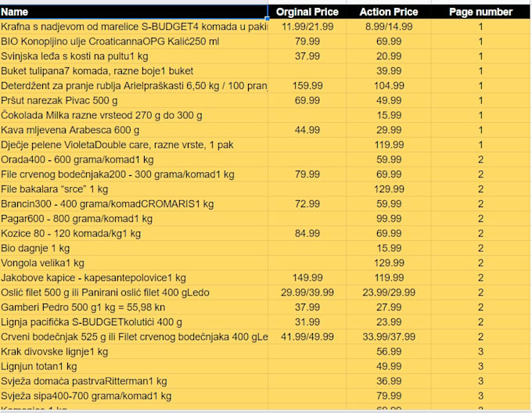Click the Svježa domaća pastrva cell
The image size is (532, 413).
(x=134, y=381)
